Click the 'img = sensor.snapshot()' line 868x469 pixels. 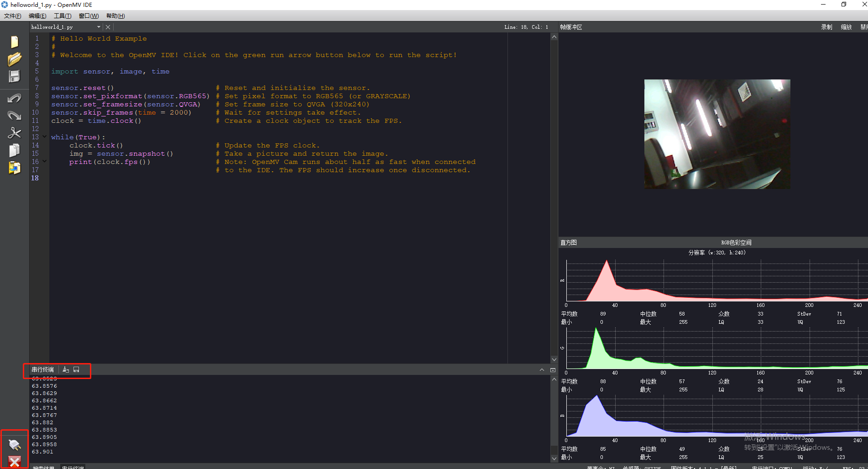[x=121, y=153]
